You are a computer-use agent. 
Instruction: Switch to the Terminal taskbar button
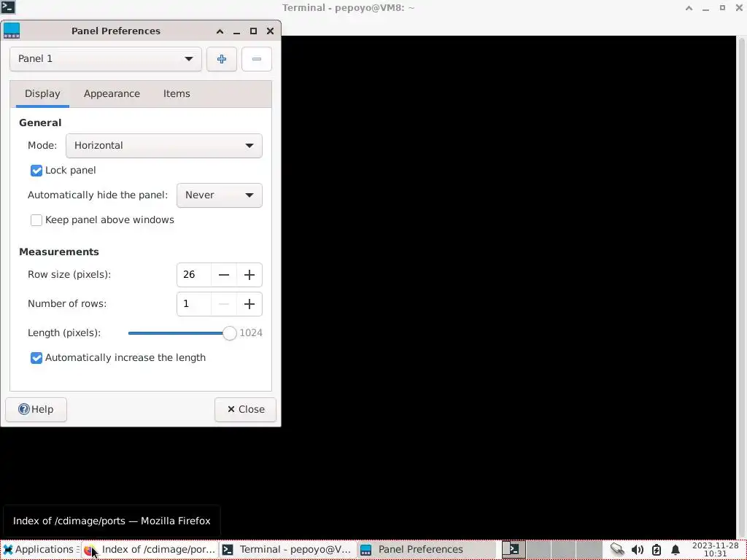[x=287, y=550]
